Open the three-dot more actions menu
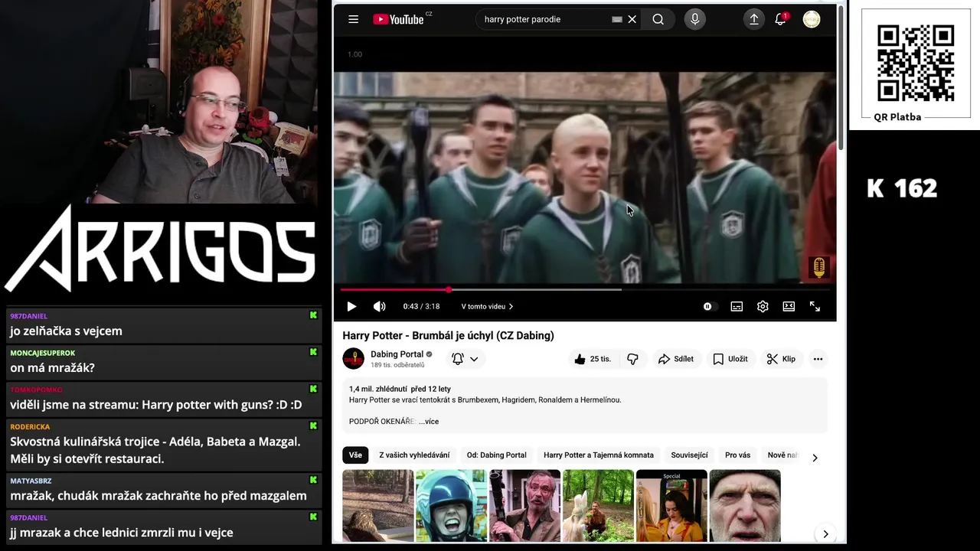This screenshot has height=551, width=980. (818, 359)
